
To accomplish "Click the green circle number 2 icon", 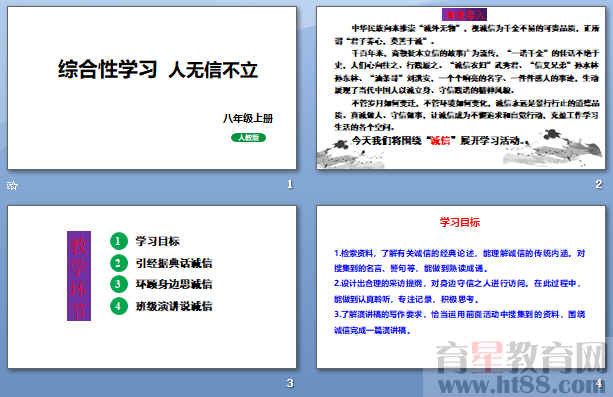I will [119, 263].
